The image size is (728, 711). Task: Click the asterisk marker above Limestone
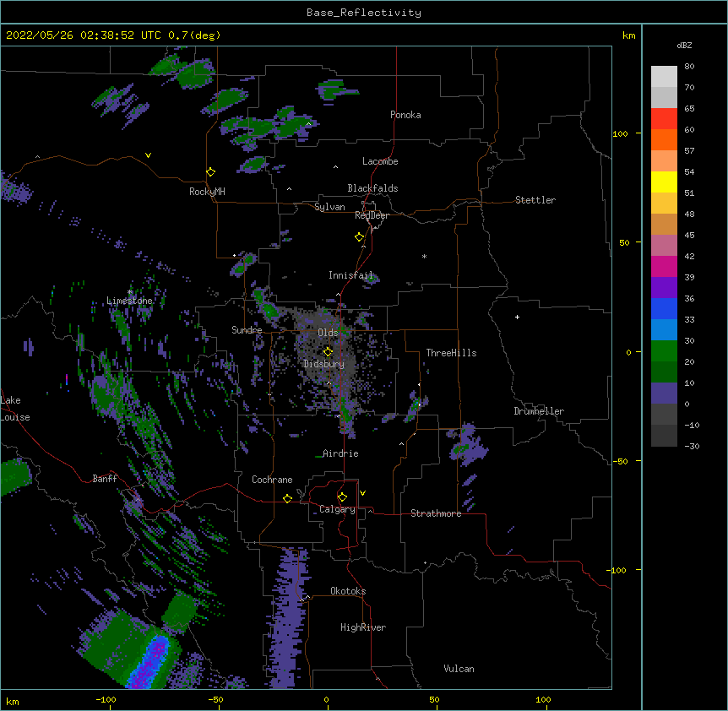coord(130,292)
